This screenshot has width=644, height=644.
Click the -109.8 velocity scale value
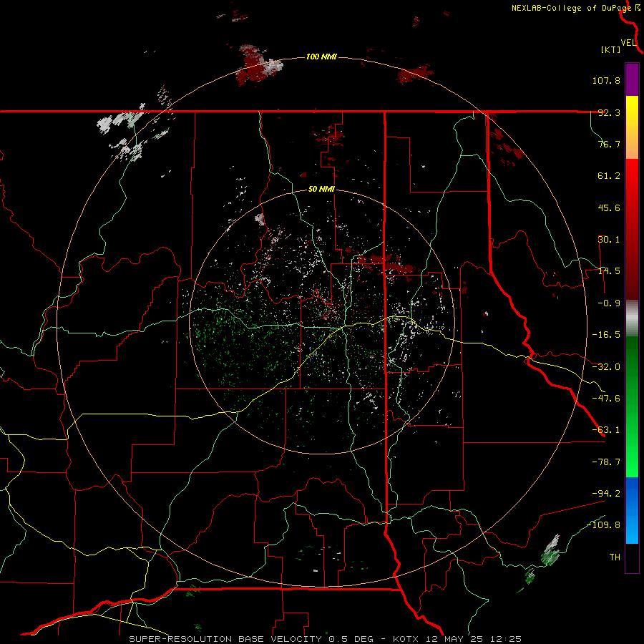coord(603,525)
